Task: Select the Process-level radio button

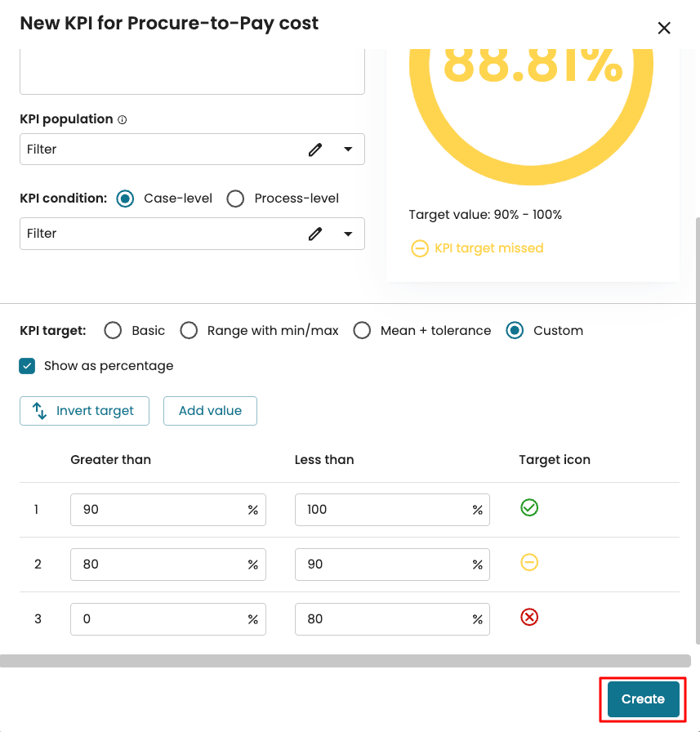Action: [235, 199]
